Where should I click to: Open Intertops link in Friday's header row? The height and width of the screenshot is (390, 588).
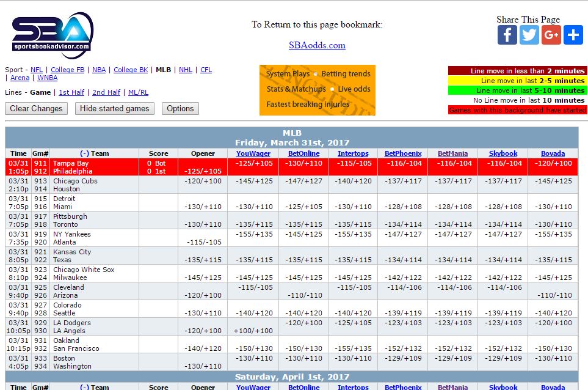click(x=353, y=153)
